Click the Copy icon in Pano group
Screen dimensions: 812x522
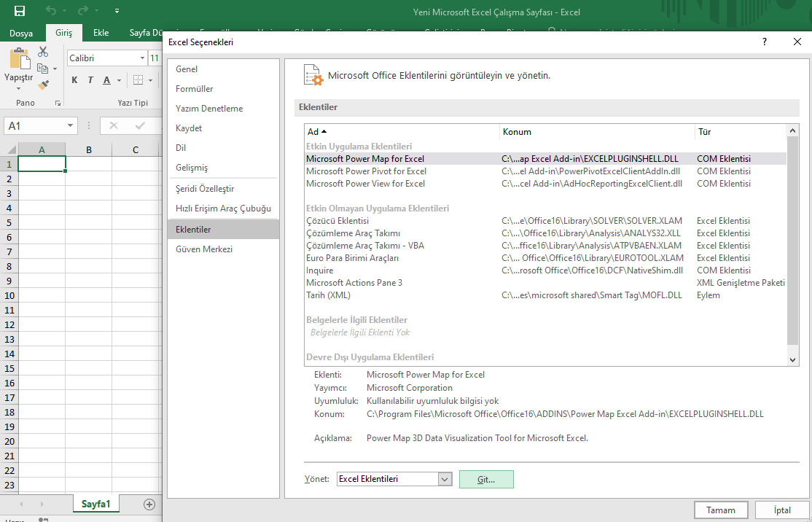point(42,68)
